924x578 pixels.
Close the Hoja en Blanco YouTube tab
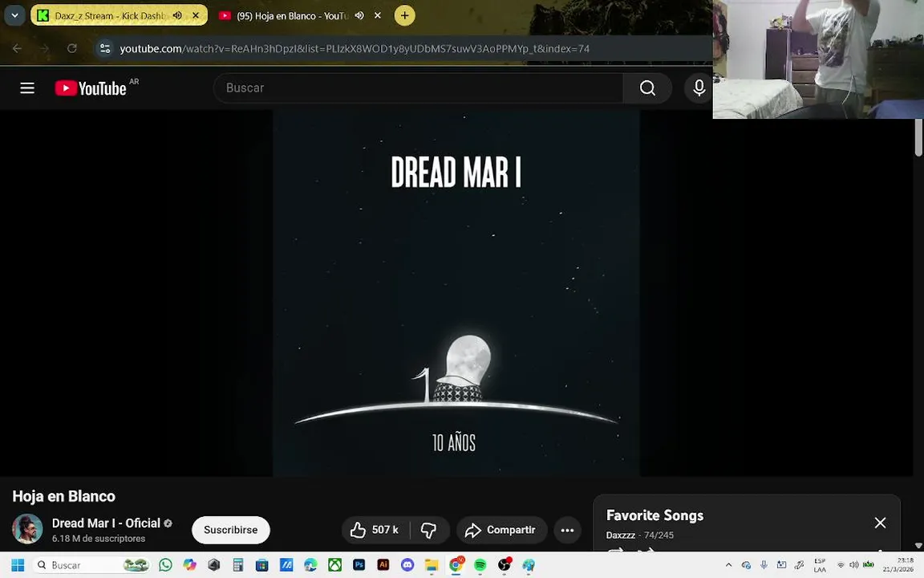(378, 15)
